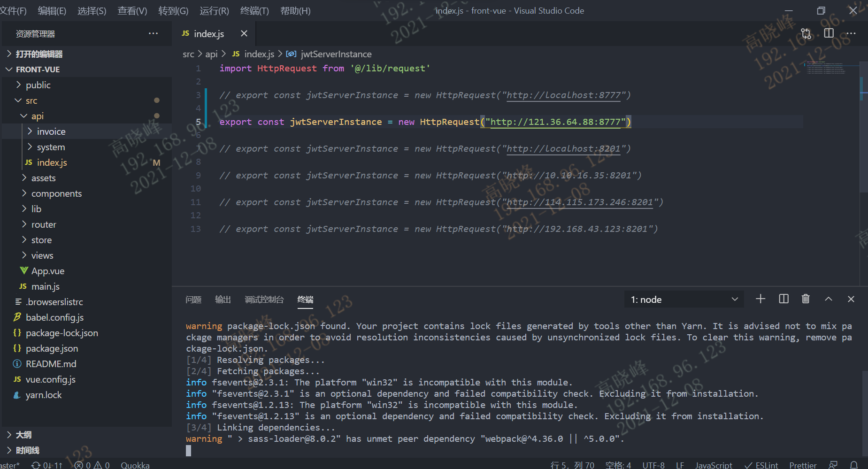Click the feedback icon in status bar
Screen dimensions: 868x469
pyautogui.click(x=833, y=465)
